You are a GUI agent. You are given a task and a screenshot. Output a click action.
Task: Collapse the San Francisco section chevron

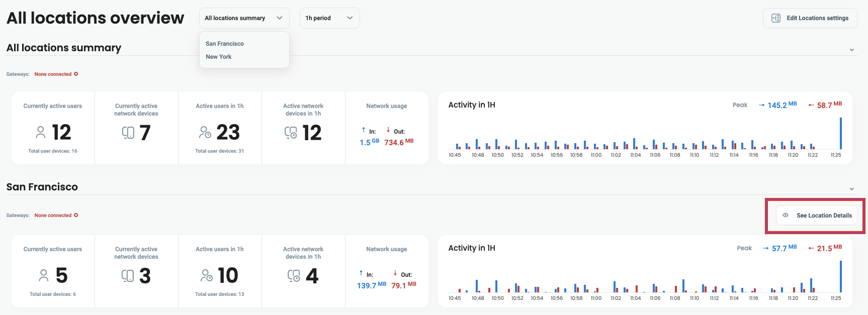point(852,189)
